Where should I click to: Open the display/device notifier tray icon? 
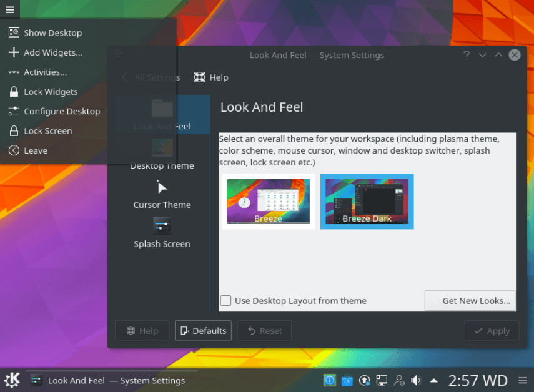click(382, 380)
